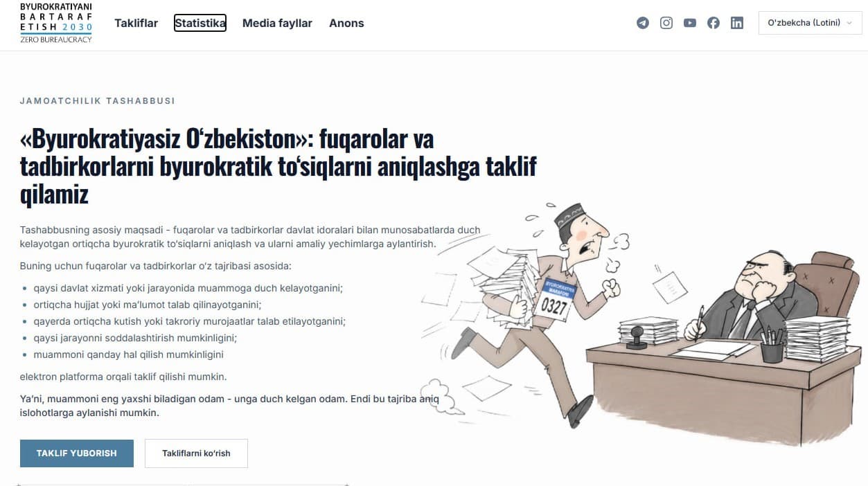Go to the Takliflar menu item
868x486 pixels.
click(x=136, y=23)
